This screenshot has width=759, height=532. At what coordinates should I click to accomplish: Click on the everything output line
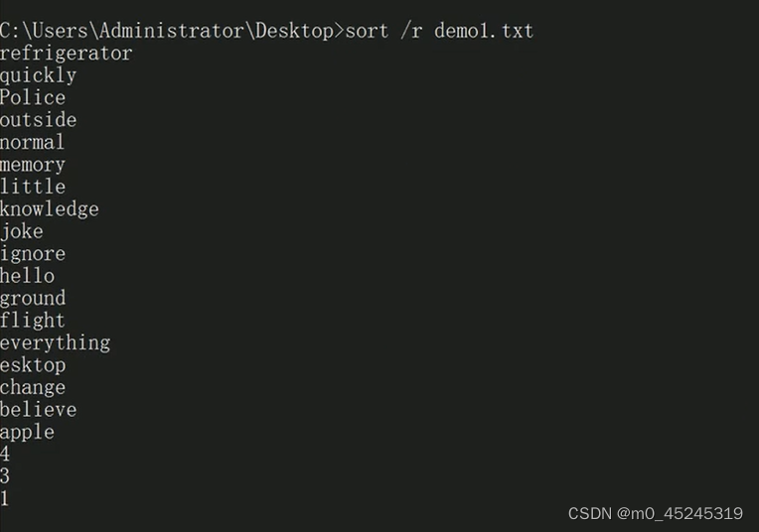(55, 343)
